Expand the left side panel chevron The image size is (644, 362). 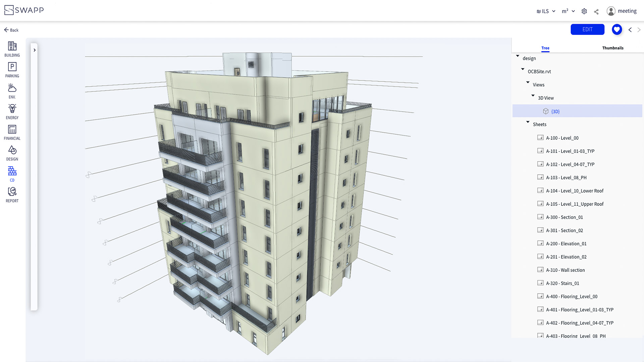coord(34,50)
